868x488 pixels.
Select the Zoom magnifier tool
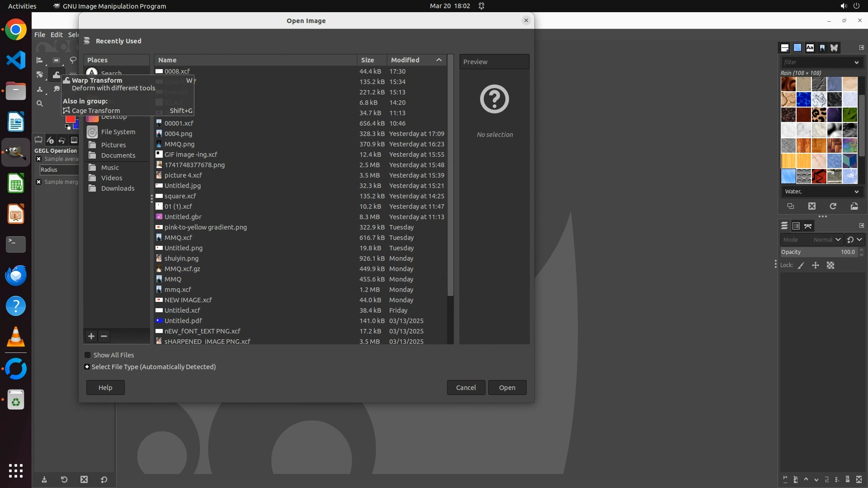(40, 103)
